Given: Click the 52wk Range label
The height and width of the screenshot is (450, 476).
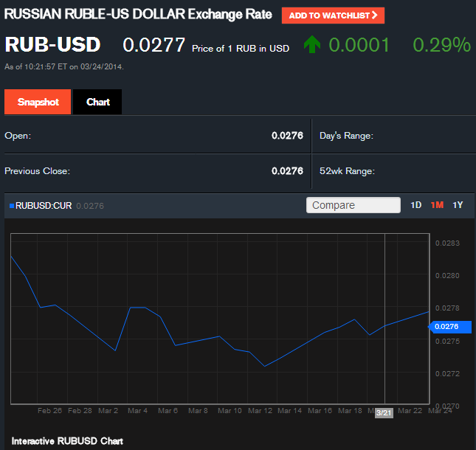Looking at the screenshot, I should [347, 171].
